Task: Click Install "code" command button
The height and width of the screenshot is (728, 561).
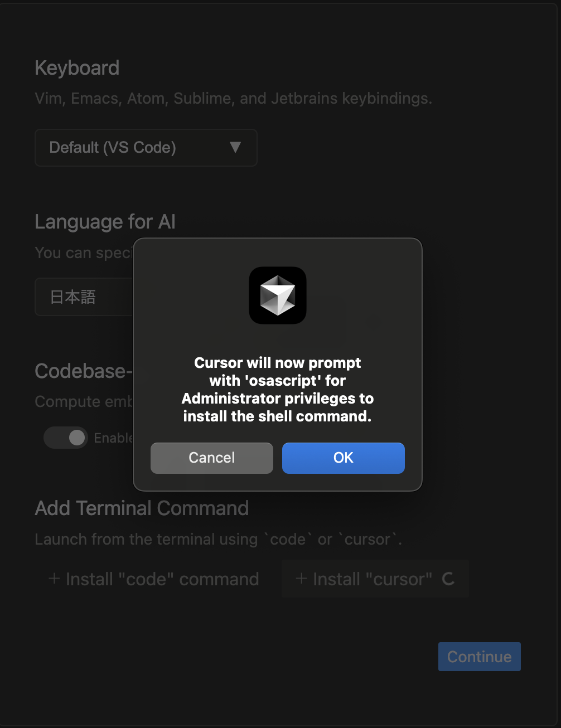Action: click(154, 579)
